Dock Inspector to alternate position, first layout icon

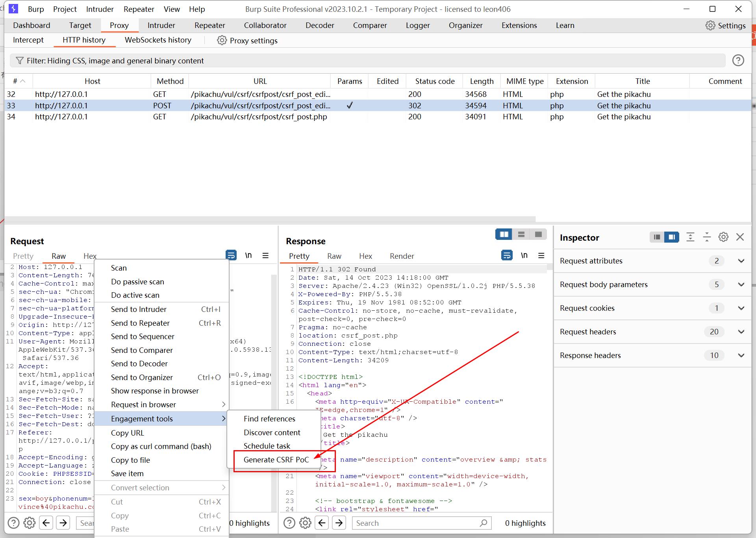click(x=657, y=237)
